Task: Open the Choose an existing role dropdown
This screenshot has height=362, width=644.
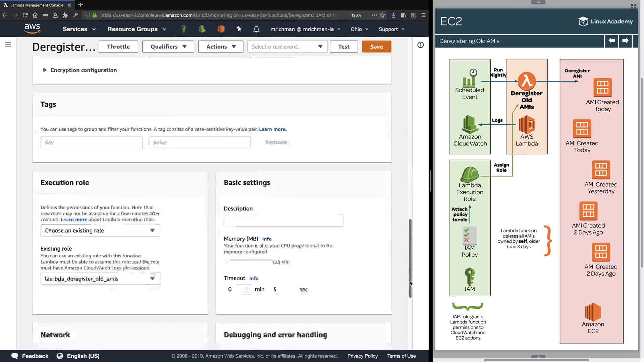Action: [x=100, y=231]
